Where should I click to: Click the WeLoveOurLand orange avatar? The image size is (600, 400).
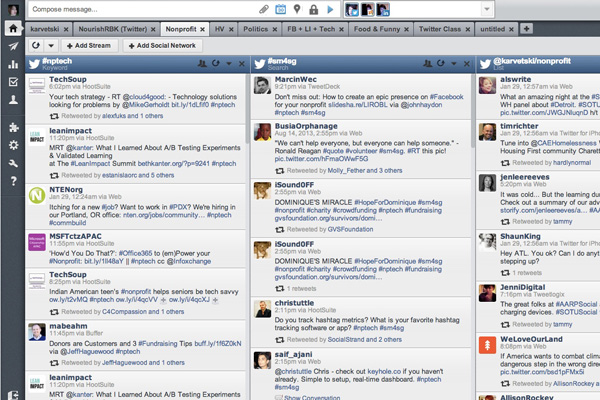(x=488, y=345)
